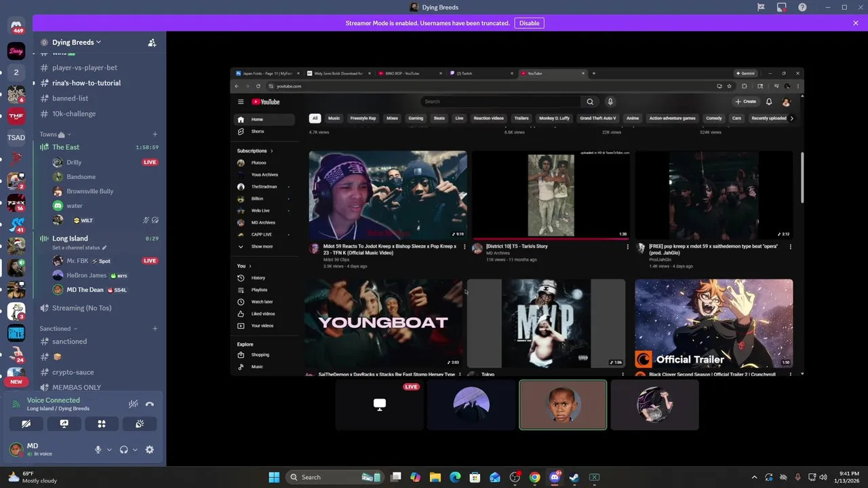
Task: Show hidden system tray icons arrow
Action: (754, 477)
